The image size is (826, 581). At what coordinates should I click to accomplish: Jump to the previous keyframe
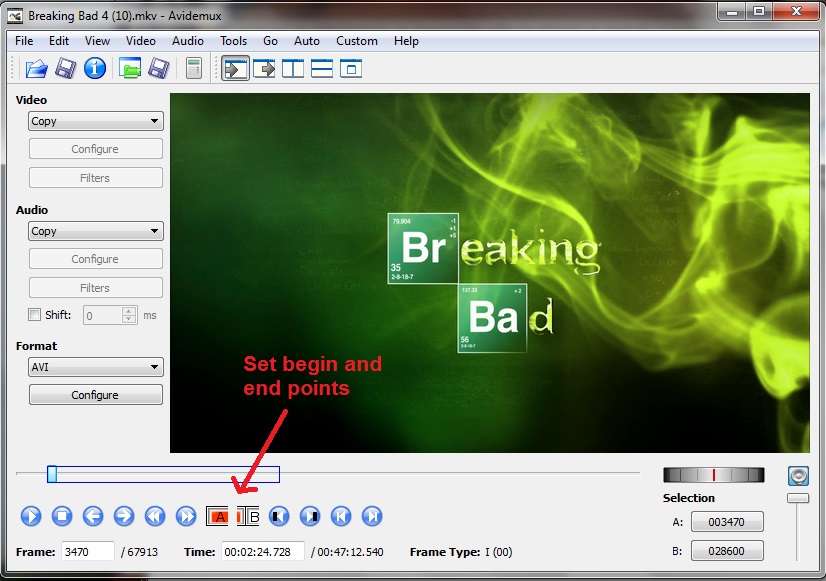tap(155, 516)
